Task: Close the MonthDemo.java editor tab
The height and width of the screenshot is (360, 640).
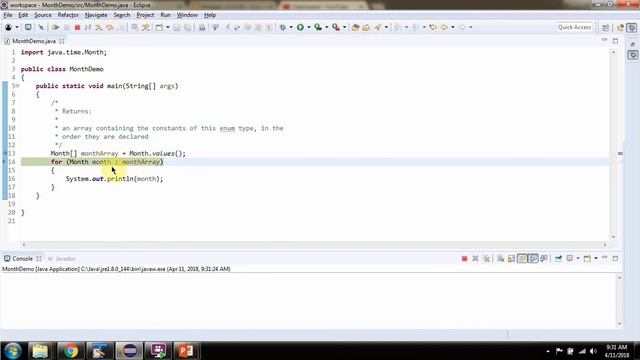Action: (62, 41)
